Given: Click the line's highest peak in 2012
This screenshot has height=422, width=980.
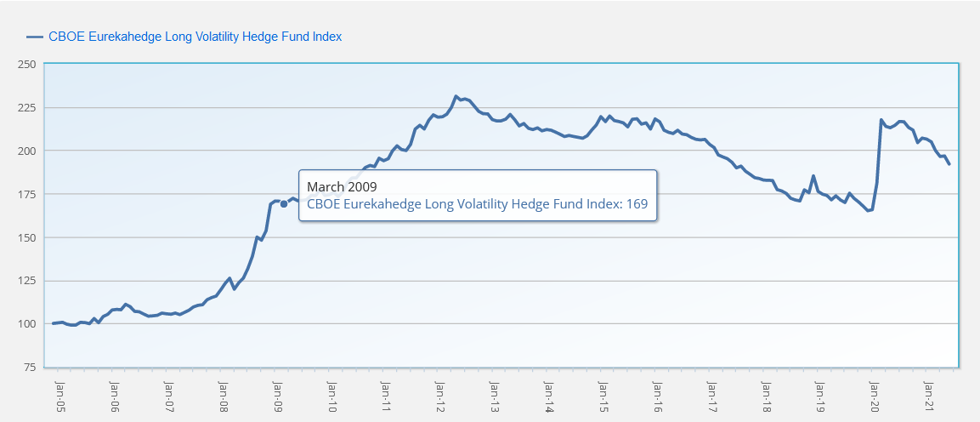Looking at the screenshot, I should pyautogui.click(x=456, y=96).
